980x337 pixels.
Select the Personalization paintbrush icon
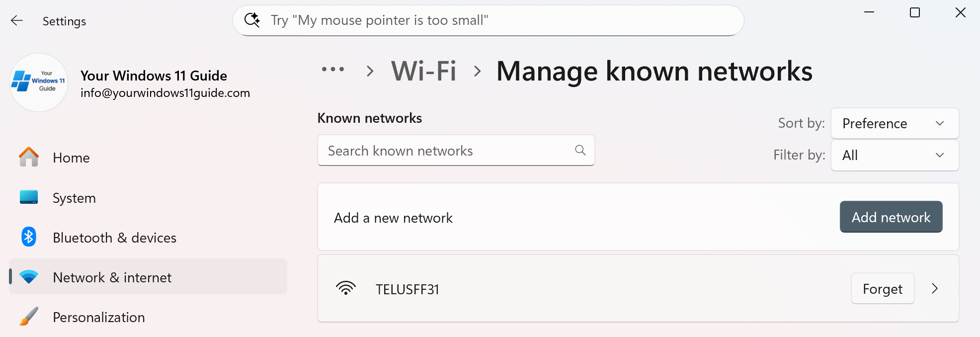tap(29, 317)
